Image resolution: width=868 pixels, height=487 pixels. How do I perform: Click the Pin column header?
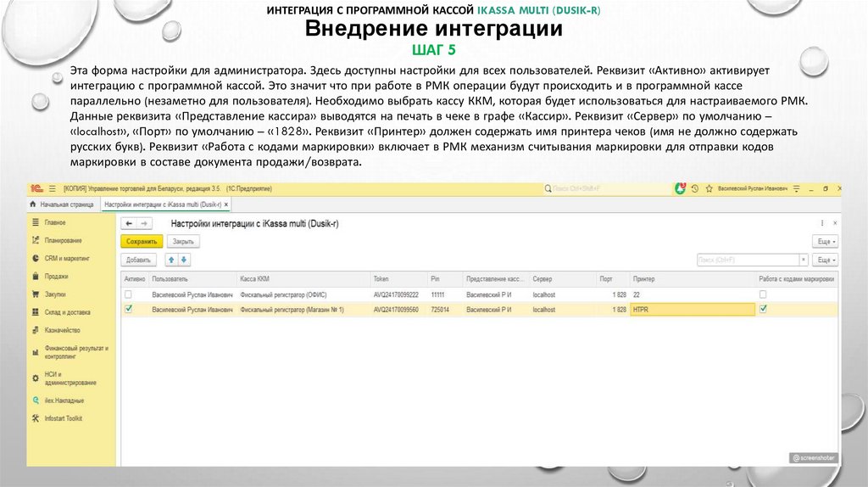coord(445,278)
